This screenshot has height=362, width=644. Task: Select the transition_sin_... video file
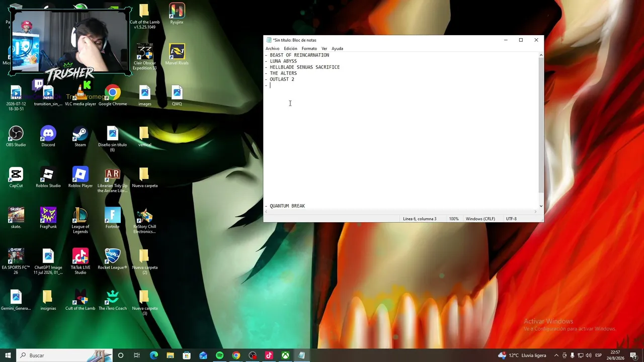point(48,96)
